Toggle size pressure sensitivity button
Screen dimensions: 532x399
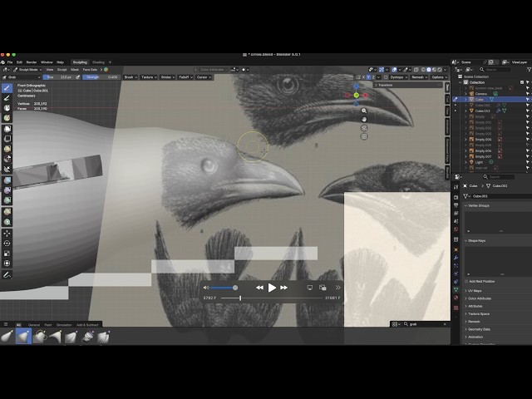click(78, 77)
